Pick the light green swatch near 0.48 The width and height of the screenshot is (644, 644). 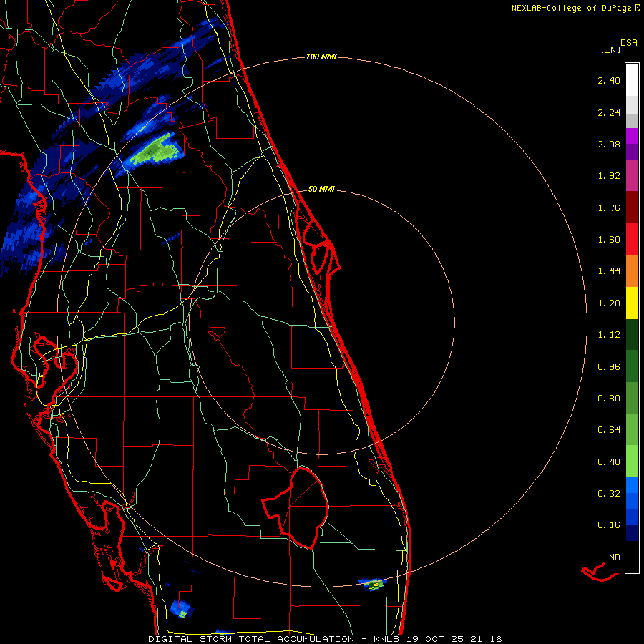pyautogui.click(x=632, y=462)
